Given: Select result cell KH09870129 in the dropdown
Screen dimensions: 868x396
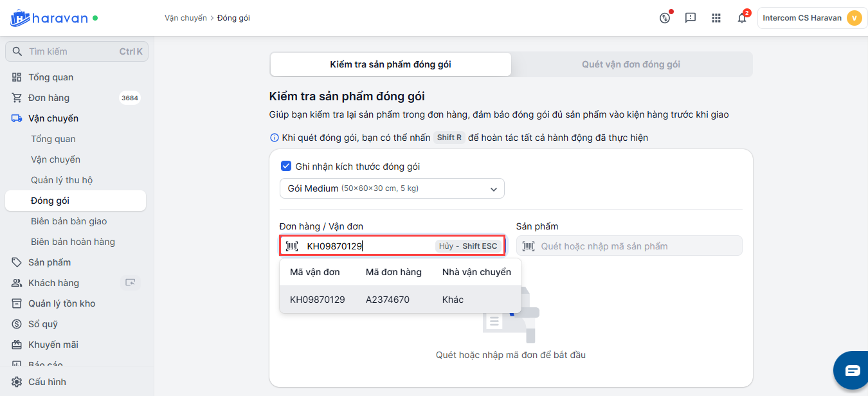Looking at the screenshot, I should 318,300.
